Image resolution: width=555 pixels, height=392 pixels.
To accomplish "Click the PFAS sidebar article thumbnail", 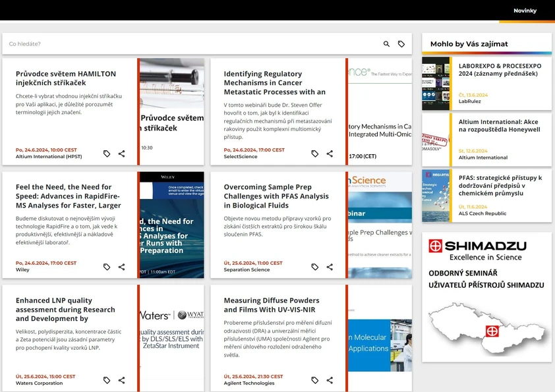I will click(436, 196).
